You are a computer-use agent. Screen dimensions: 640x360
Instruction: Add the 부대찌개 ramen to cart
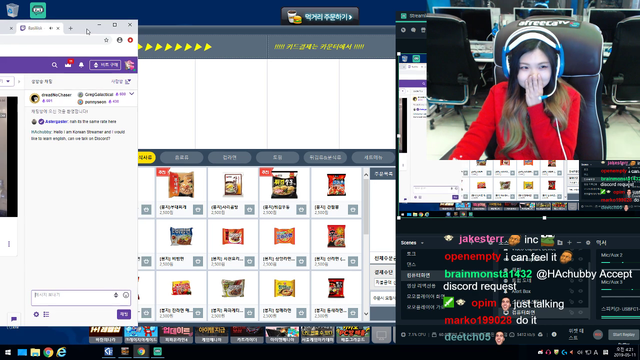click(x=198, y=209)
